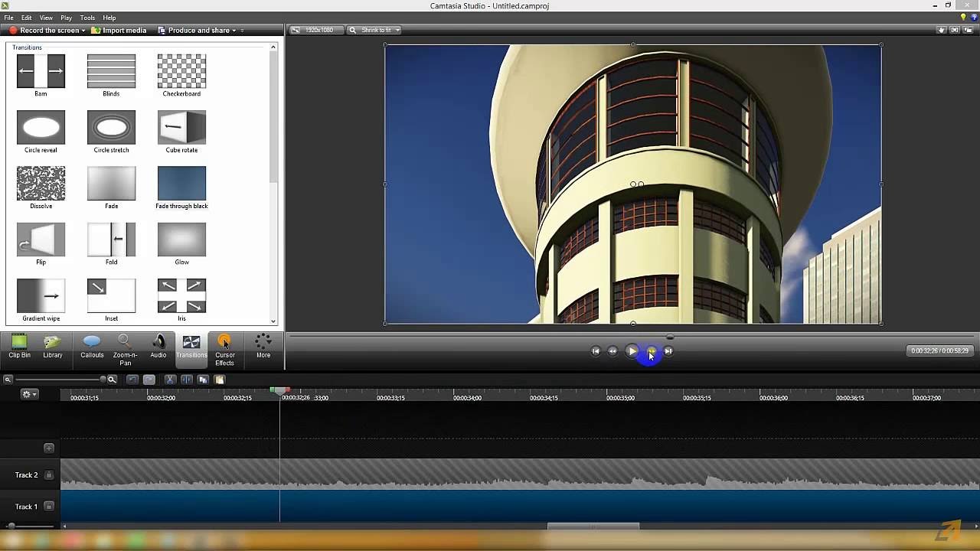Jump to next clip in preview
Viewport: 980px width, 551px height.
click(668, 351)
